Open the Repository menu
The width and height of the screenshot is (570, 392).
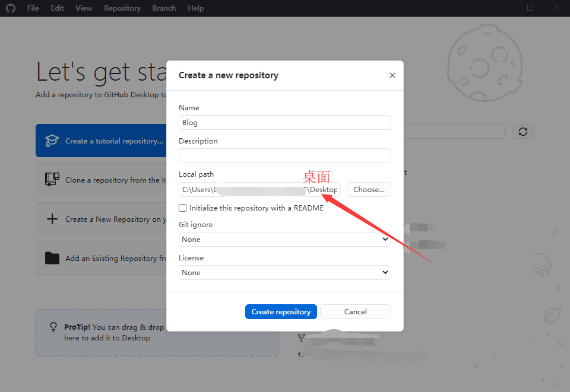point(122,8)
